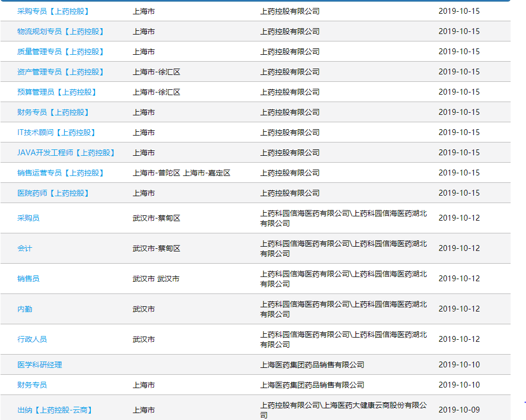Select date 2019-10-15 in IT技术顾问 row

(459, 132)
